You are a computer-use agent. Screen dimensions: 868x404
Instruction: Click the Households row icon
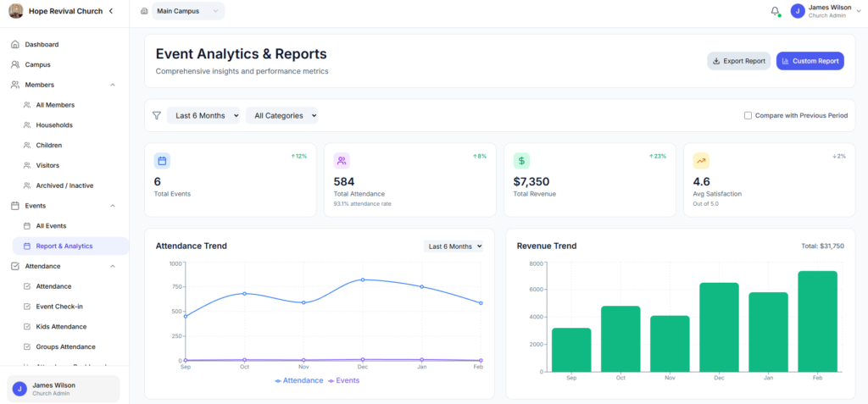point(26,125)
